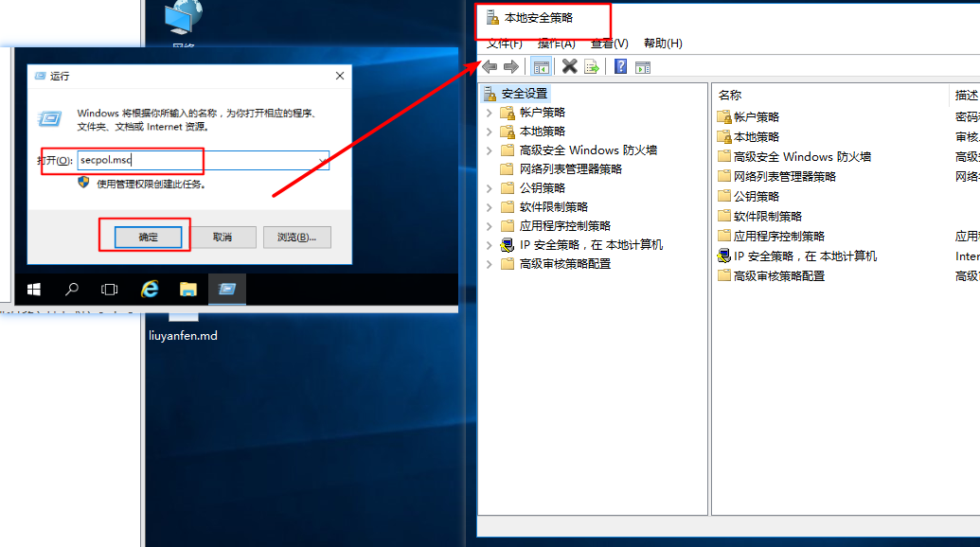The width and height of the screenshot is (980, 547).
Task: Click the 确定 button in the Run dialog
Action: coord(148,238)
